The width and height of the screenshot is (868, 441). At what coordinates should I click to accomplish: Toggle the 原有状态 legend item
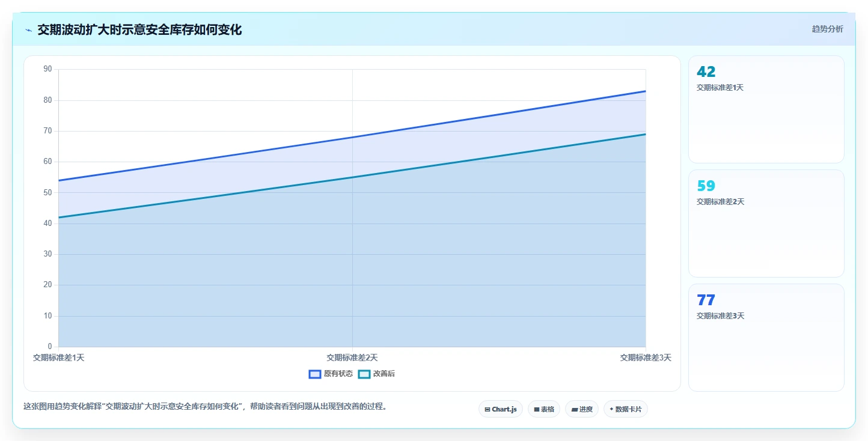(331, 374)
